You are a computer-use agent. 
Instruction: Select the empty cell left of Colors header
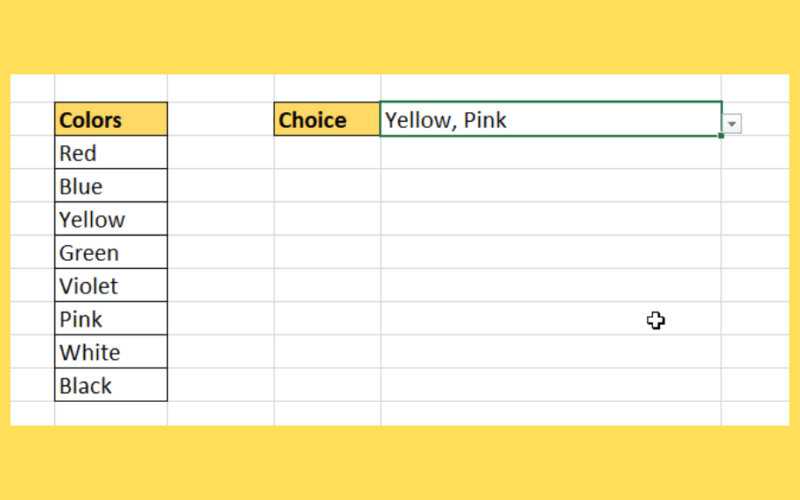coord(32,119)
